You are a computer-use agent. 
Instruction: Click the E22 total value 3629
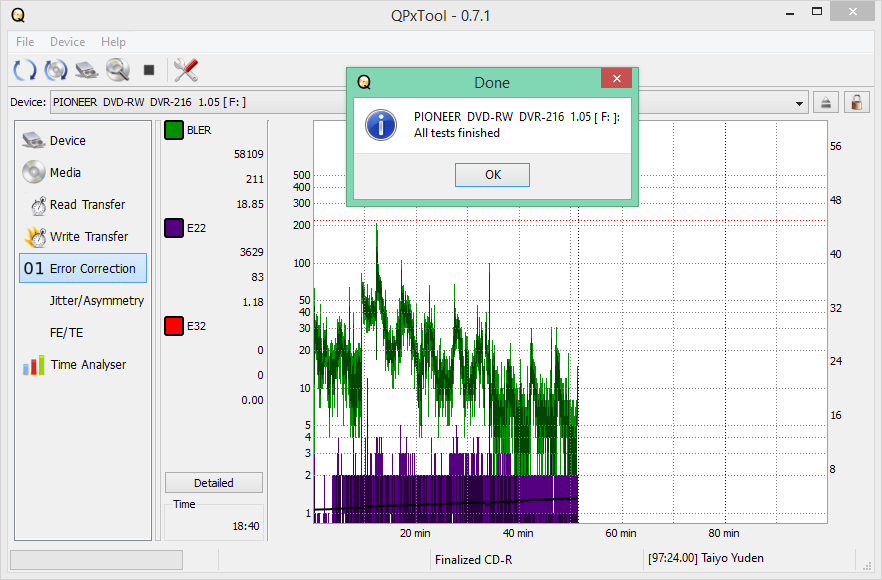coord(251,252)
